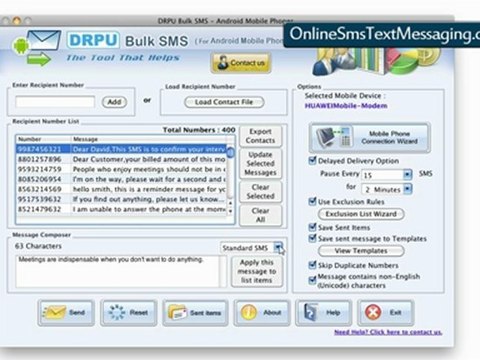
Task: Open the Help book button
Action: click(323, 313)
